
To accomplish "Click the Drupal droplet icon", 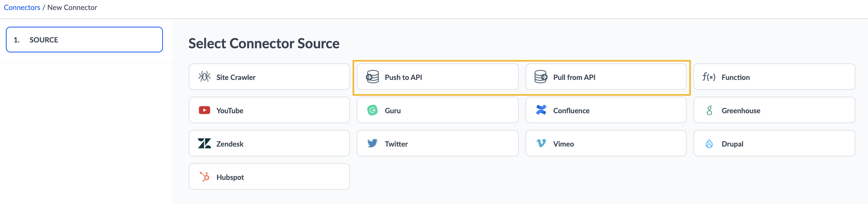I will [x=709, y=143].
